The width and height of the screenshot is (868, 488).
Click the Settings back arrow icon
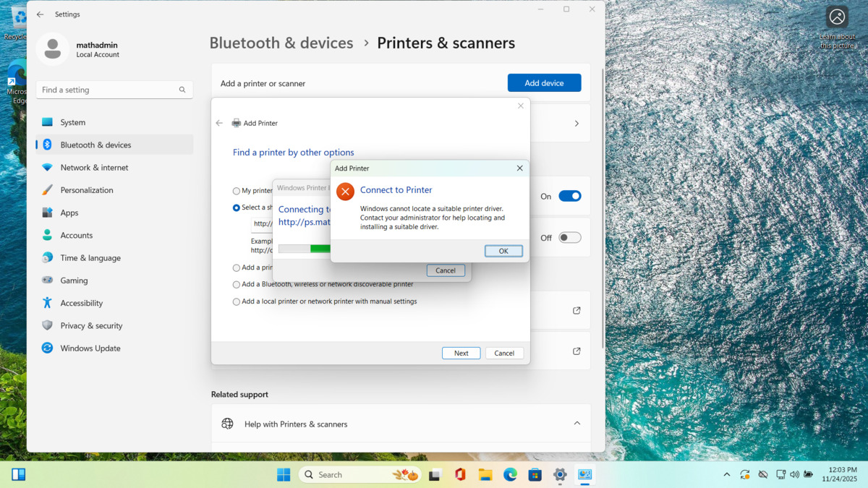coord(40,14)
